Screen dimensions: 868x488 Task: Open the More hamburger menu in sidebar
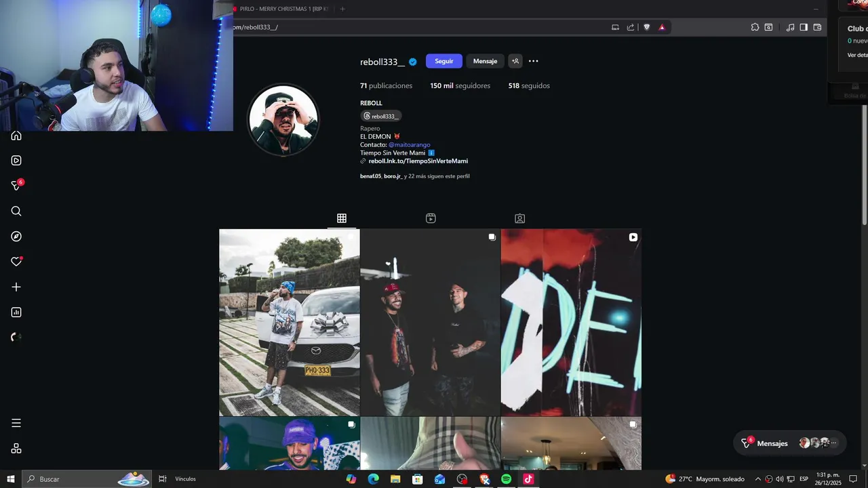[16, 423]
